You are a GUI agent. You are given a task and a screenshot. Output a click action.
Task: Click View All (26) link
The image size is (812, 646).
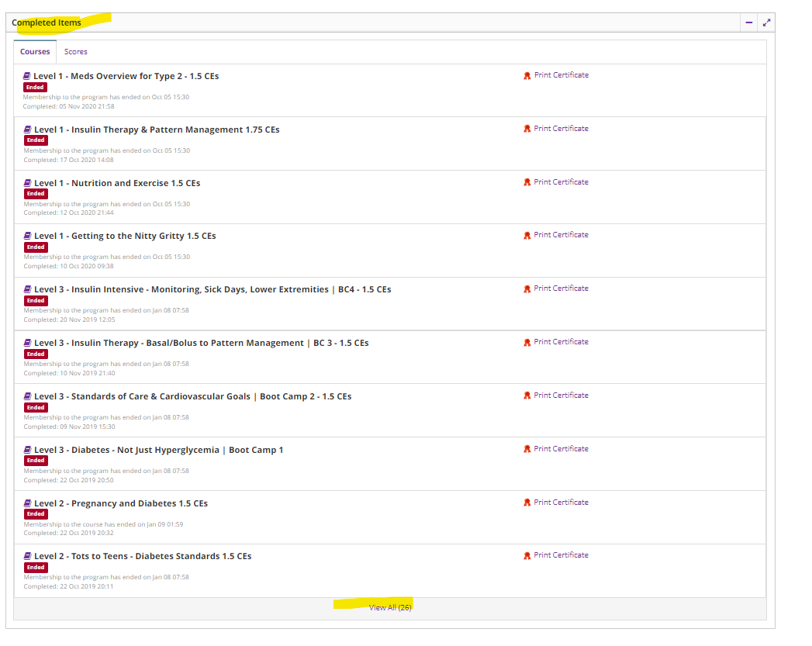click(x=390, y=608)
